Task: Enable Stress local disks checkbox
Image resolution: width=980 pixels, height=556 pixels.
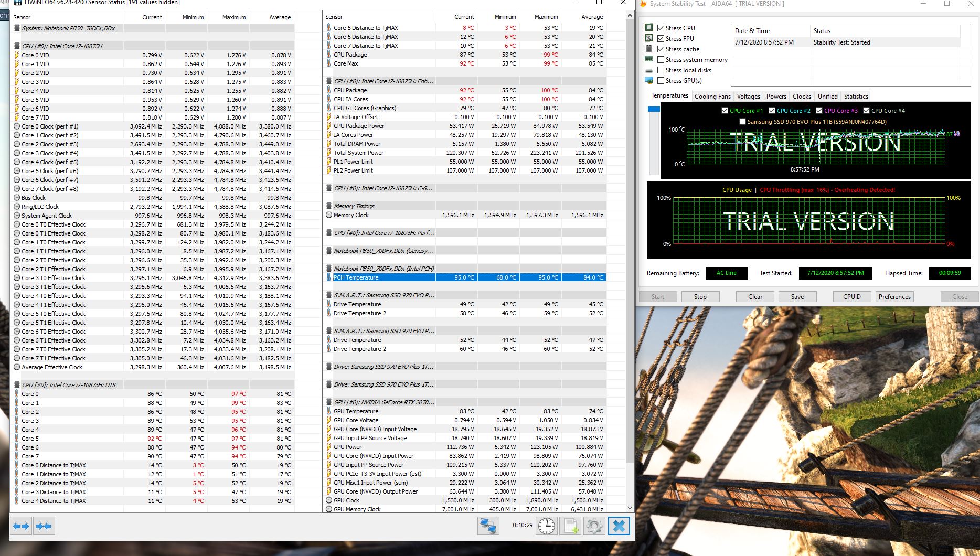Action: 661,70
